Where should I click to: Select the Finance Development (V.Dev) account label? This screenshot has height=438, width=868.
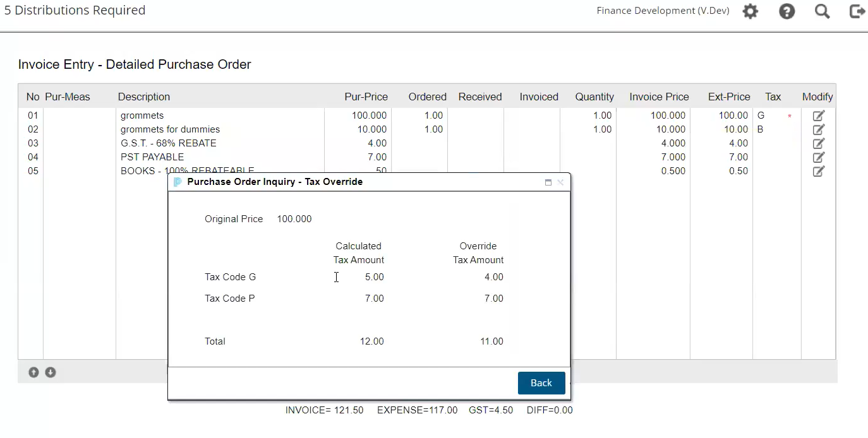pyautogui.click(x=662, y=11)
